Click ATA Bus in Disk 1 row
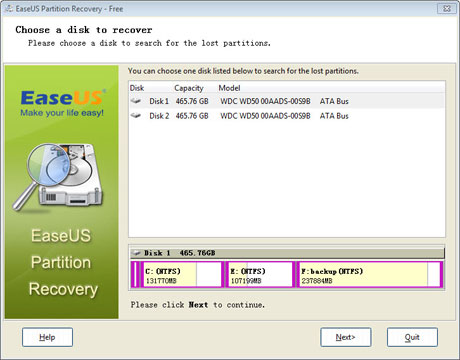 click(334, 101)
